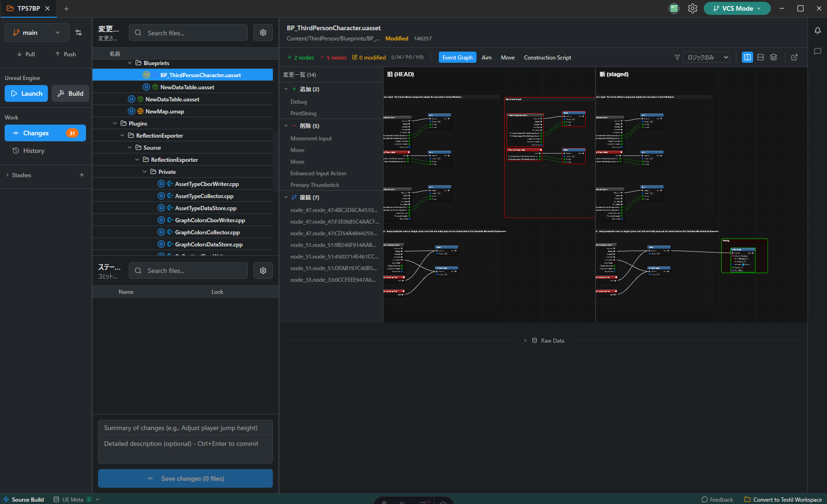Click the notifications bell icon

pyautogui.click(x=817, y=31)
